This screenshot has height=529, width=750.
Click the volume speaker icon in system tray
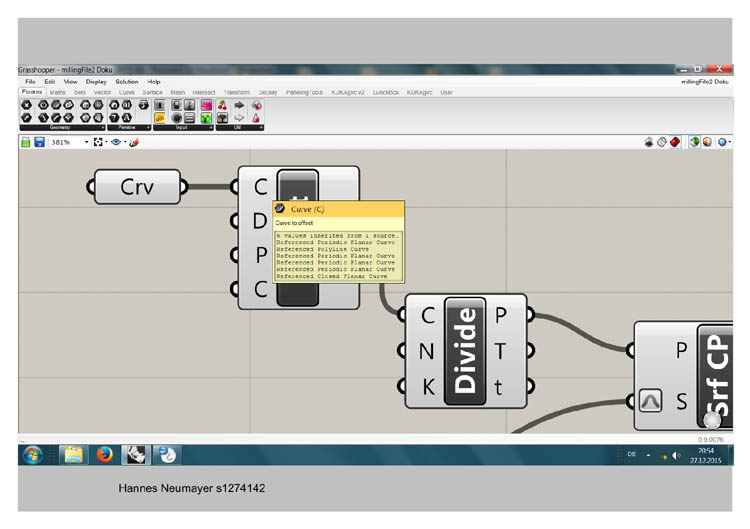pyautogui.click(x=676, y=455)
